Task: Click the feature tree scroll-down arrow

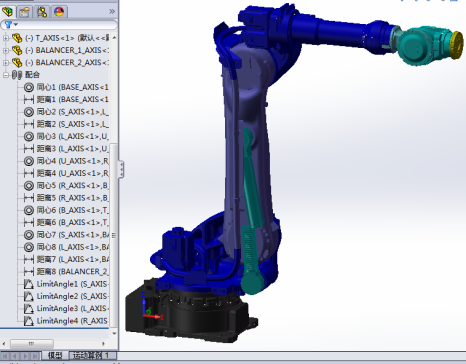Action: (x=114, y=333)
